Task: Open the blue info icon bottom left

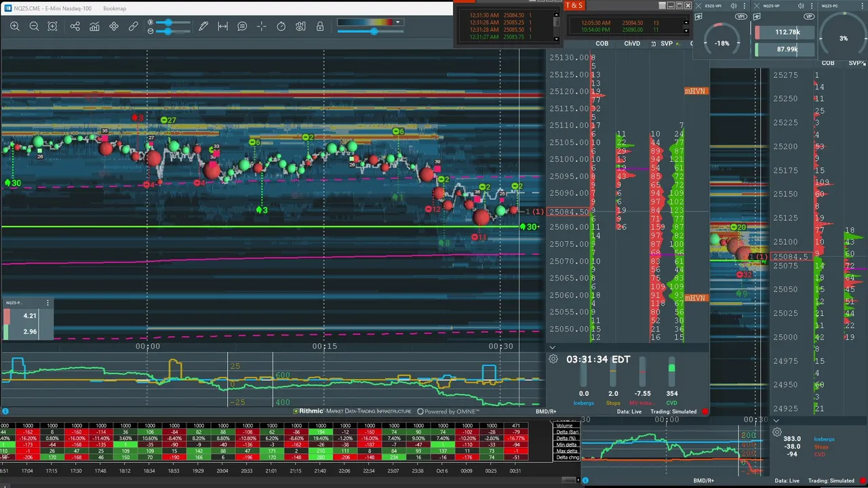Action: 5,411
